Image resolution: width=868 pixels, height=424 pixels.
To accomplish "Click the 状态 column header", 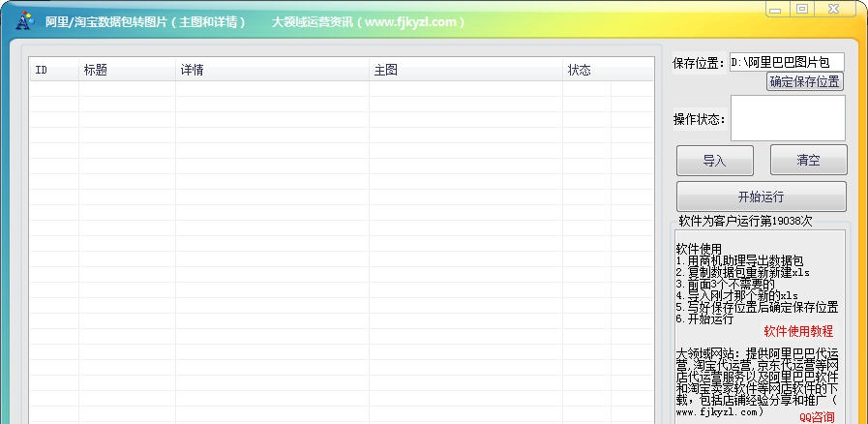I will point(608,70).
